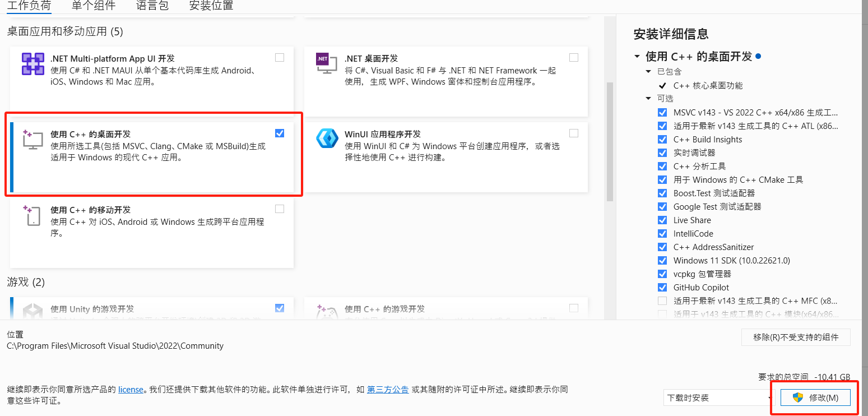Click the workloads list vertical scrollbar

point(610,141)
